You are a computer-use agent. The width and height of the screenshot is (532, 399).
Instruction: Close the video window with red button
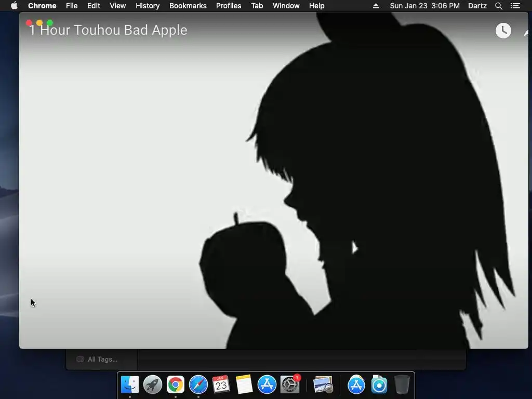pyautogui.click(x=29, y=23)
